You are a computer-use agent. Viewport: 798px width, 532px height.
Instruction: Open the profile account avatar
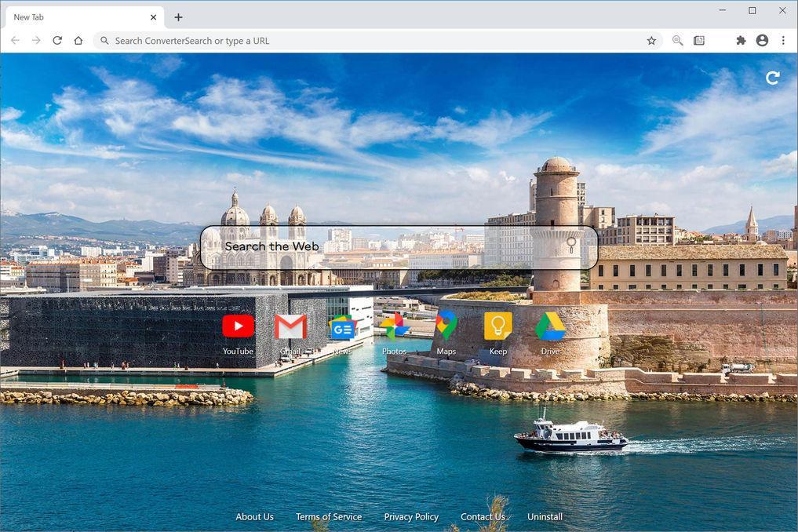[x=762, y=40]
